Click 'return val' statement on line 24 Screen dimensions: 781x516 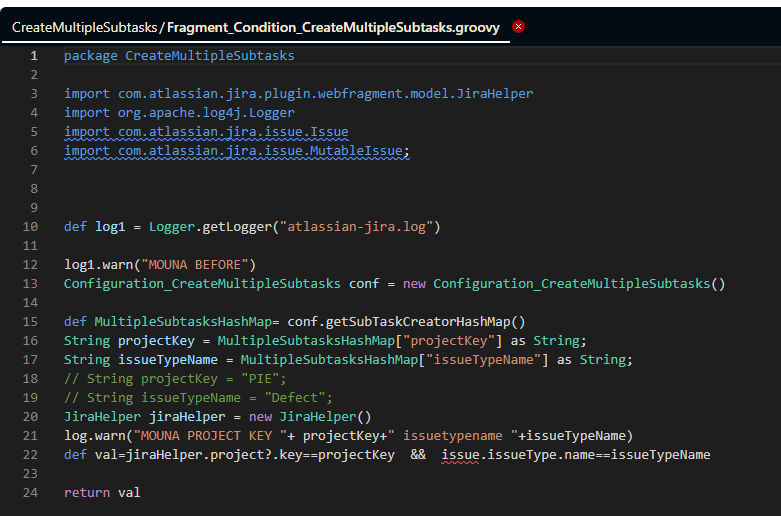tap(102, 493)
